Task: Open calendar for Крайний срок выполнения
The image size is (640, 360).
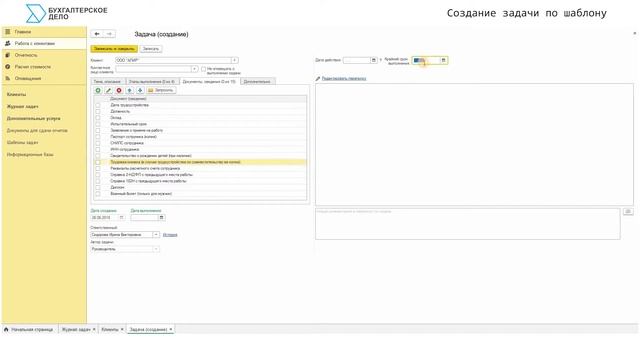Action: (444, 60)
